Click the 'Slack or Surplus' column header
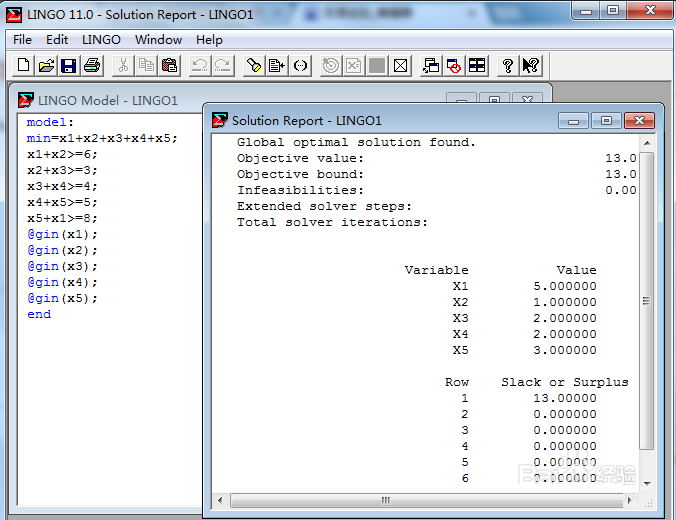This screenshot has height=520, width=676. tap(565, 382)
